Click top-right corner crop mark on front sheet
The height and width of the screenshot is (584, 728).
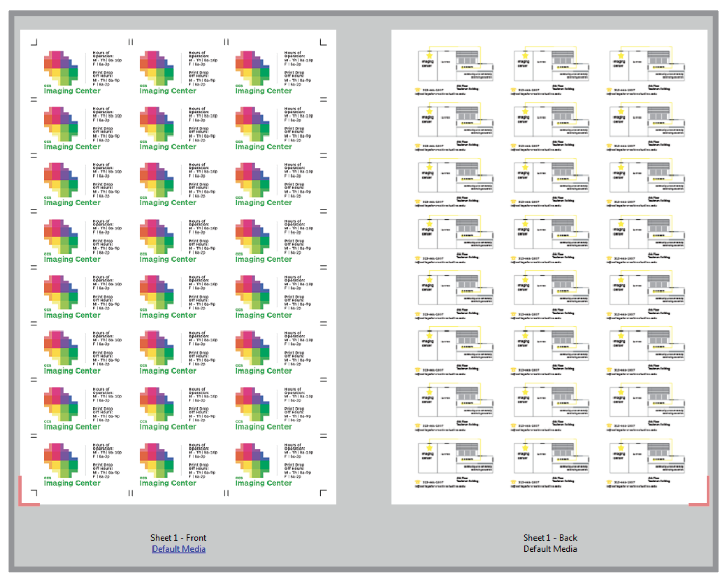point(323,42)
